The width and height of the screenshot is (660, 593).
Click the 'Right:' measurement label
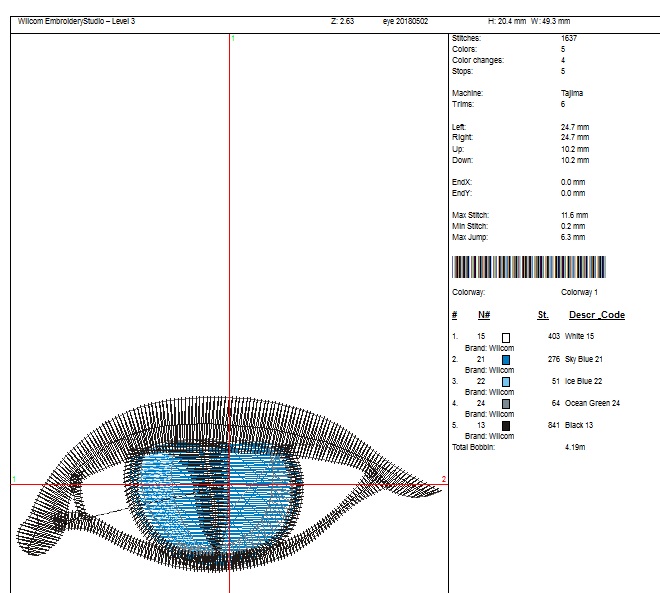pos(463,137)
